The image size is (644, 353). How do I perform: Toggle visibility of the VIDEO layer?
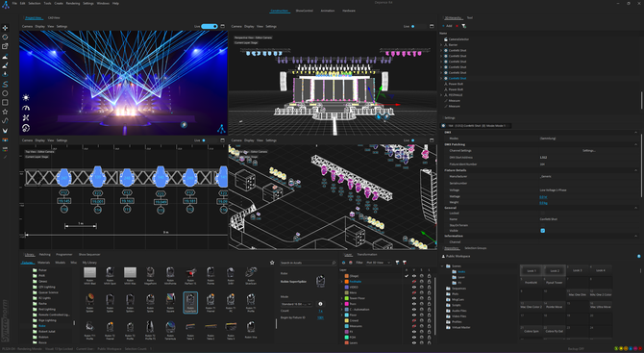tap(414, 287)
